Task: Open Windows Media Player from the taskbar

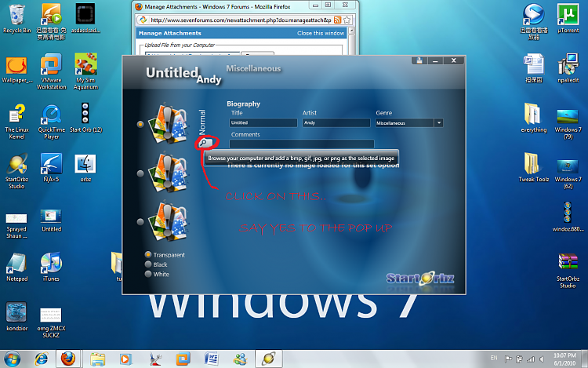Action: (x=125, y=359)
